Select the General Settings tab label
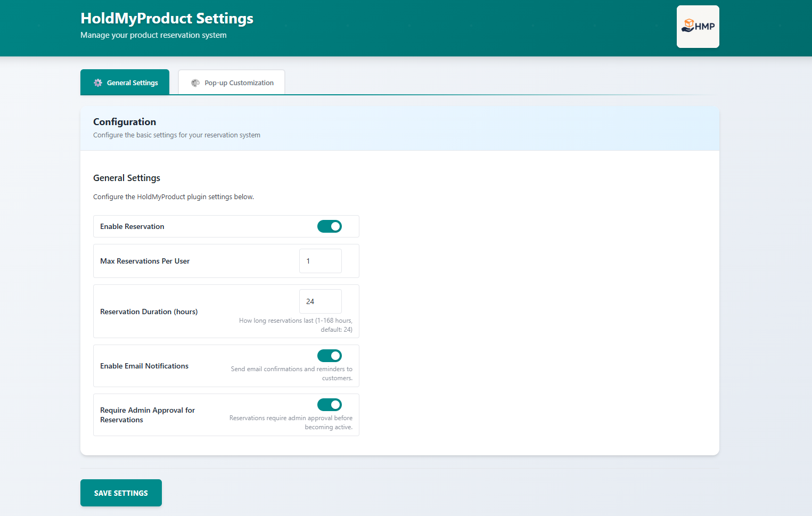Viewport: 812px width, 516px height. click(x=132, y=83)
